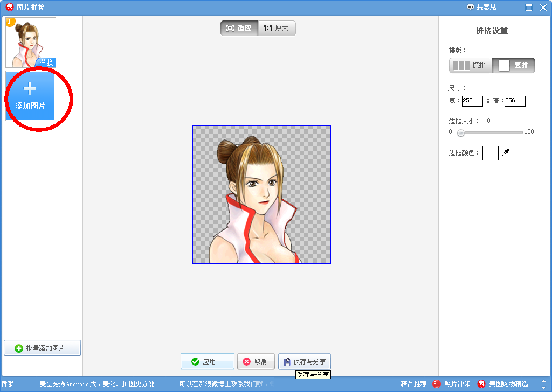
Task: Click the 照片冲印 link text
Action: click(x=457, y=384)
